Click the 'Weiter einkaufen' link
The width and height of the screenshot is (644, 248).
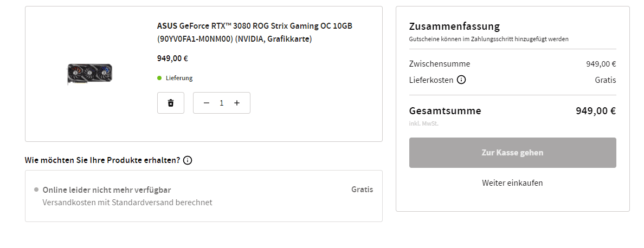click(x=512, y=183)
